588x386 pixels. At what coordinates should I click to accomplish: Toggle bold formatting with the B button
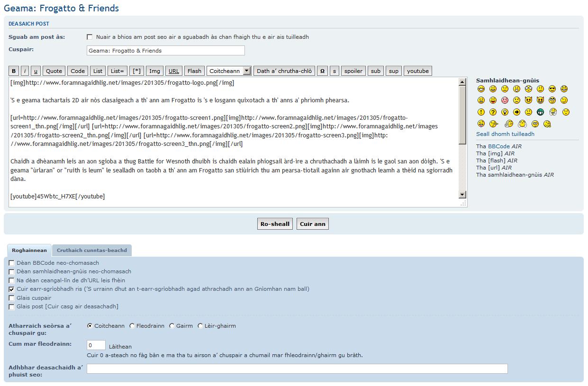tap(14, 71)
